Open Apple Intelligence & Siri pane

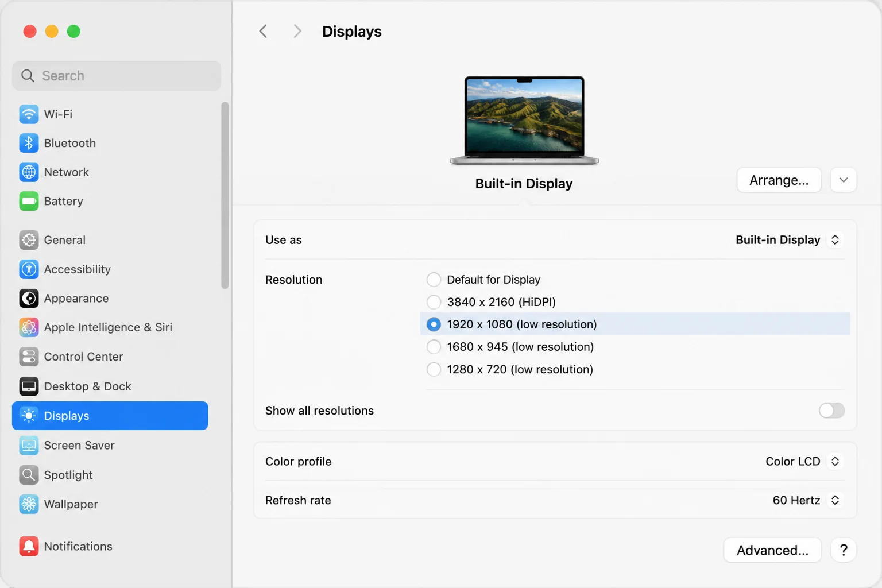click(110, 327)
